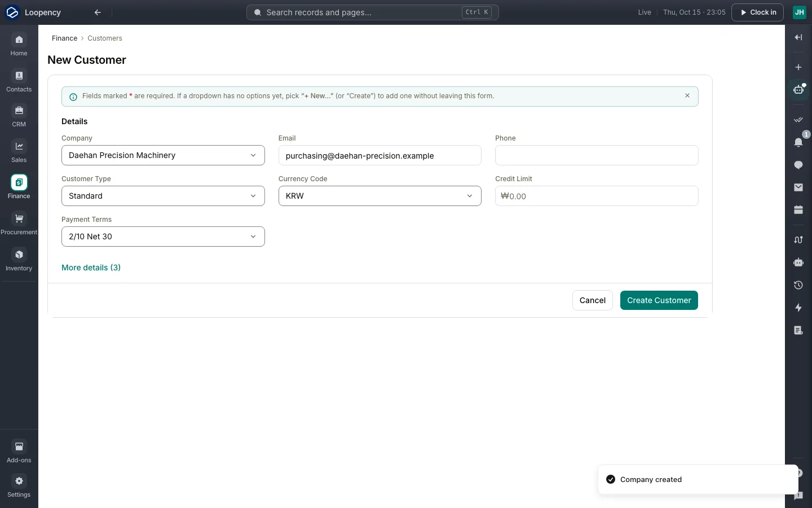
Task: Click the Create Customer button
Action: [x=659, y=300]
